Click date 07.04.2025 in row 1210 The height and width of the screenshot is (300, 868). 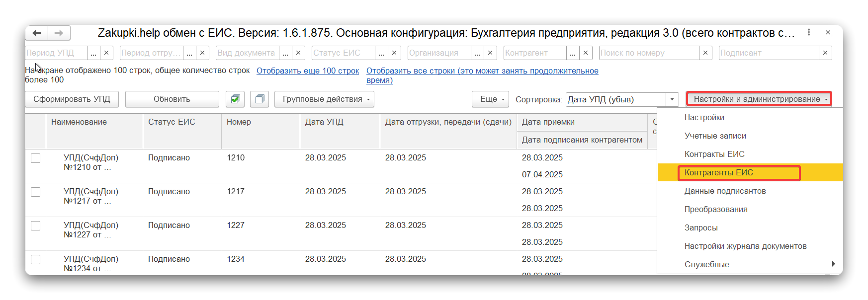542,174
